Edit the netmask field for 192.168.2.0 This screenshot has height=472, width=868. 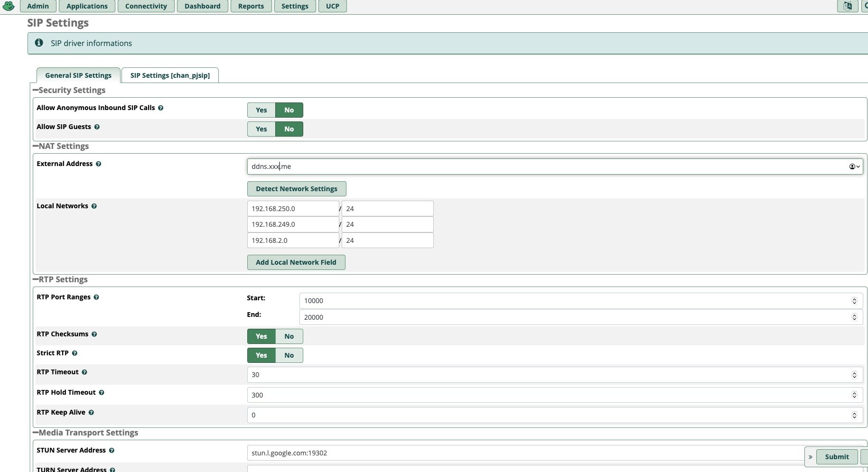387,241
